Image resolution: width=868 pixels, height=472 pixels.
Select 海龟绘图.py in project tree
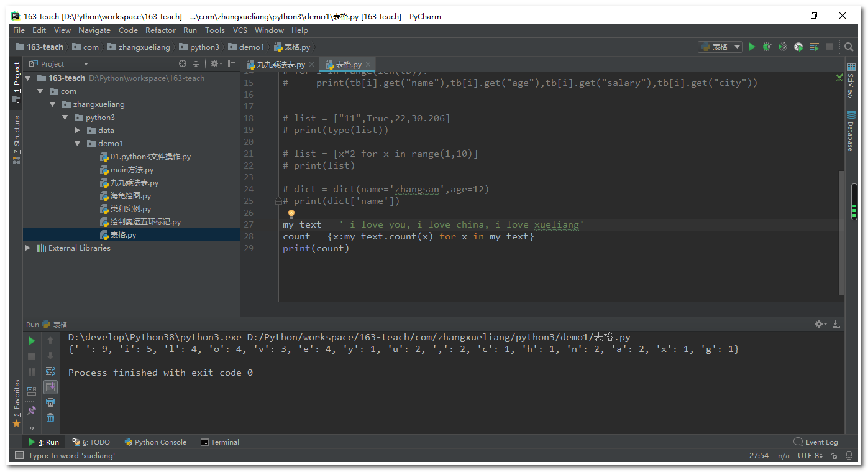pyautogui.click(x=130, y=196)
